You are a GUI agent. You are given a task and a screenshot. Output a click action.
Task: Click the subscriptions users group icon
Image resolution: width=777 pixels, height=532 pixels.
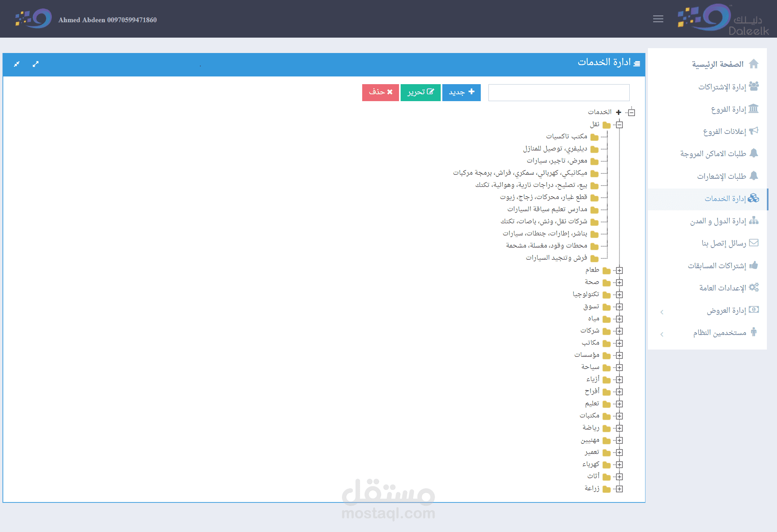pos(754,86)
